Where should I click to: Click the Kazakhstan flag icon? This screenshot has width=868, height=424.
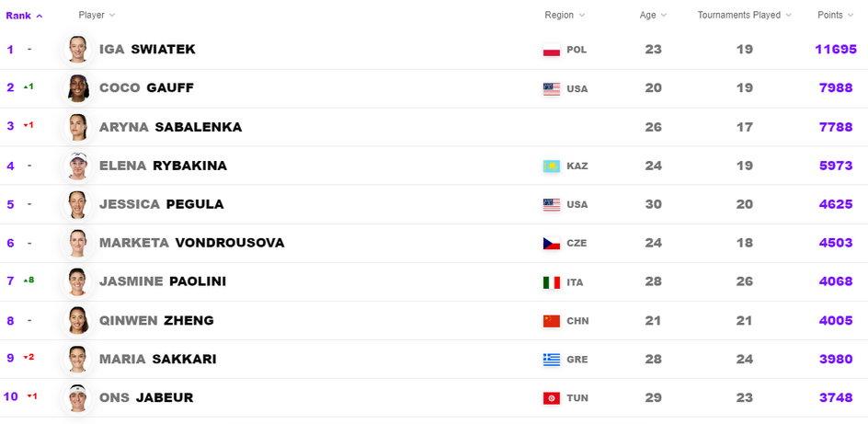click(552, 166)
